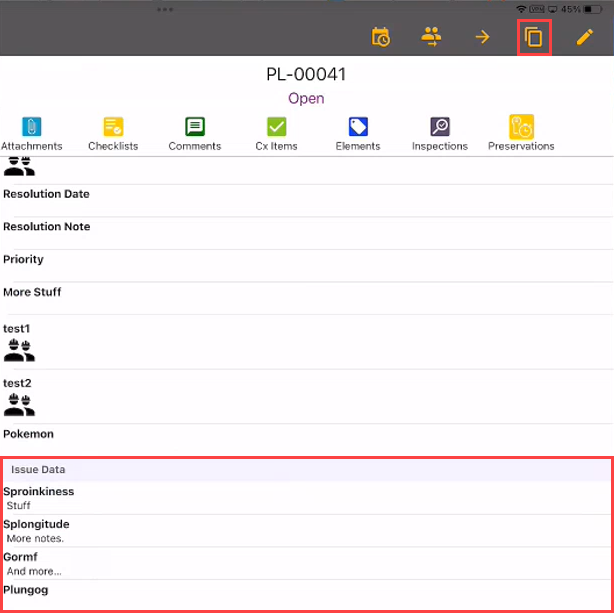614x613 pixels.
Task: Tap the three-dot multitasking indicator
Action: (165, 9)
